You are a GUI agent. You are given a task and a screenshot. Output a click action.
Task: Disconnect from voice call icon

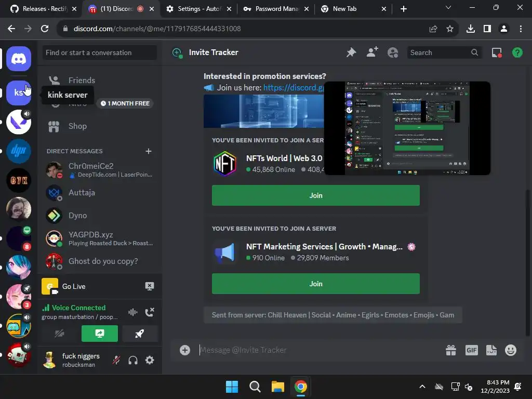pos(150,312)
